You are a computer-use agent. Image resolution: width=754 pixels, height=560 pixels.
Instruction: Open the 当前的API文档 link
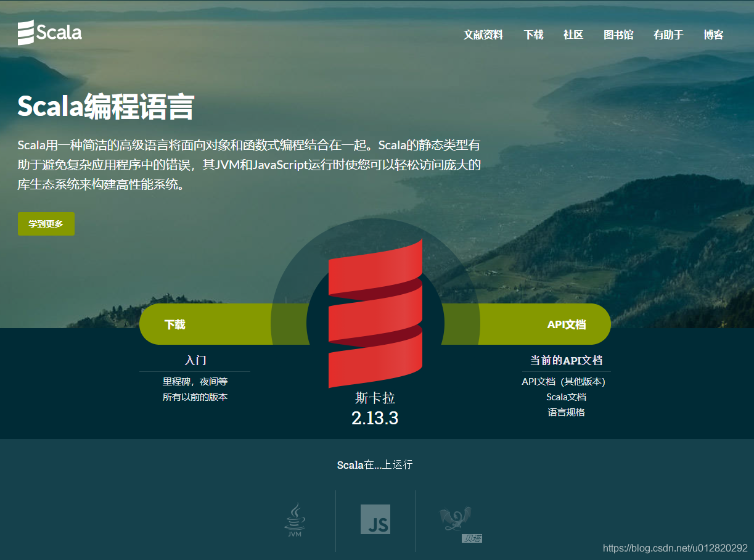tap(566, 360)
